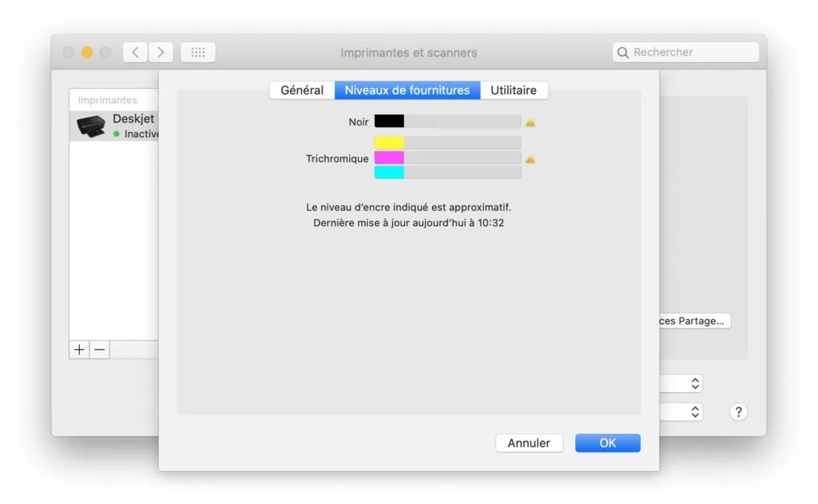
Task: Confirm with the OK button
Action: click(x=608, y=443)
